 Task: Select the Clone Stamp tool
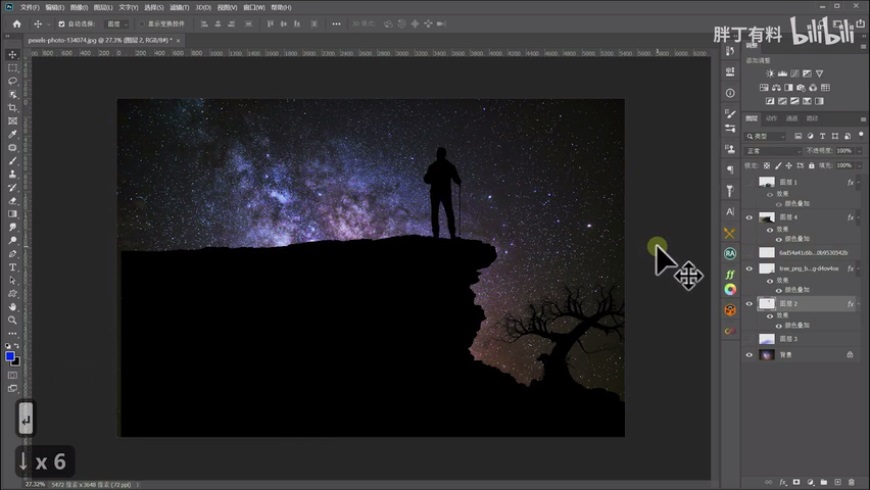[12, 174]
